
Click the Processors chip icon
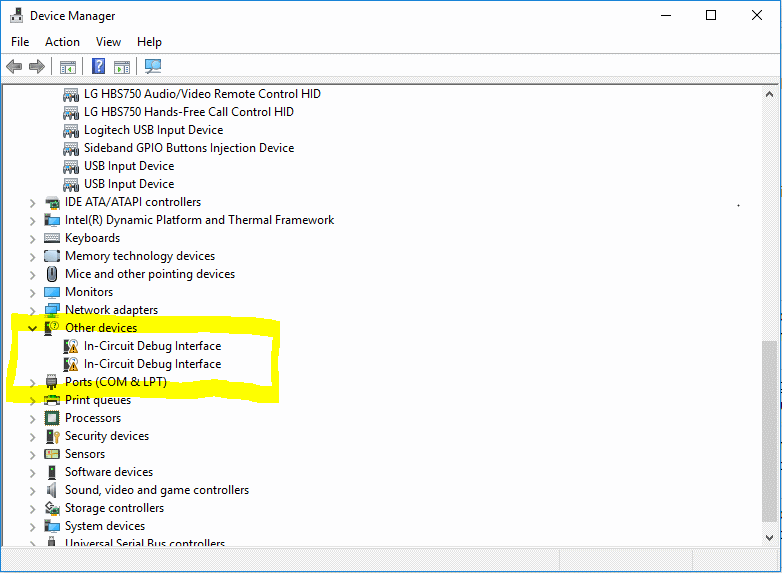click(52, 418)
